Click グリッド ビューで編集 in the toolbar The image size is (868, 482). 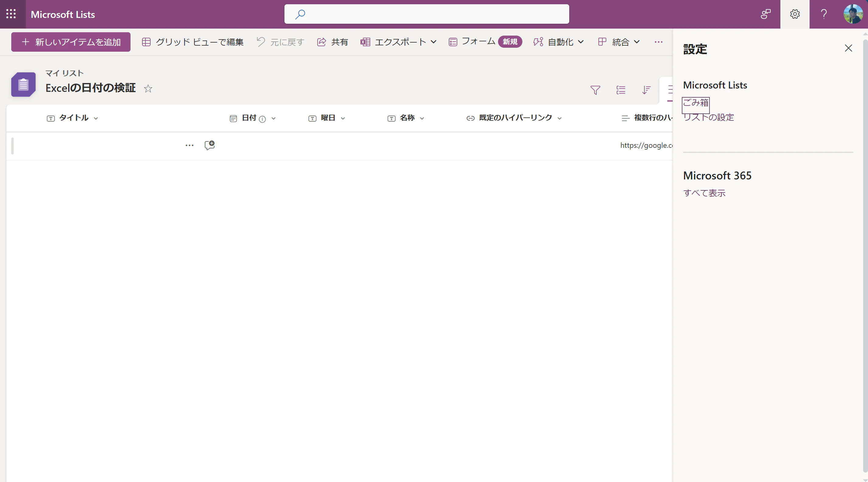coord(193,42)
